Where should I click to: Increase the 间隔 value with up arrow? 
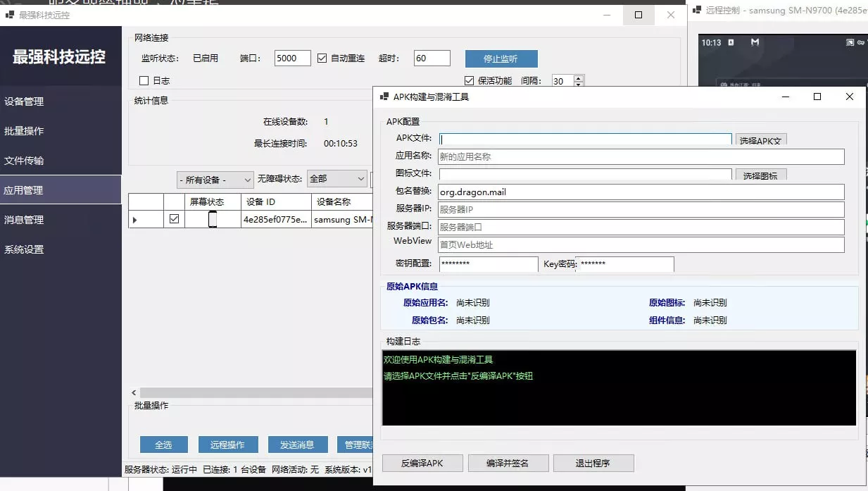pyautogui.click(x=579, y=77)
